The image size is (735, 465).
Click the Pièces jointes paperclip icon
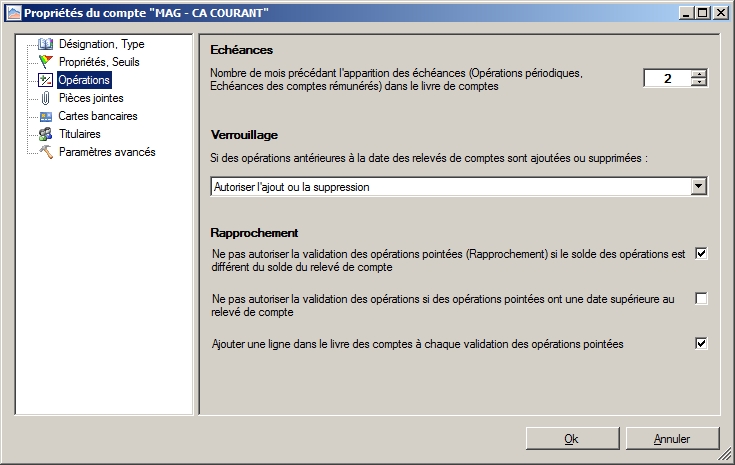45,98
